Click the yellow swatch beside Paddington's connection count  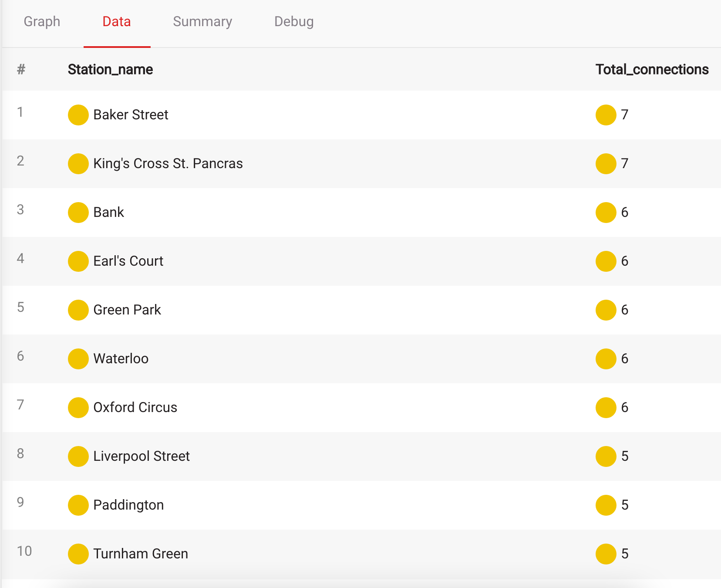[606, 505]
